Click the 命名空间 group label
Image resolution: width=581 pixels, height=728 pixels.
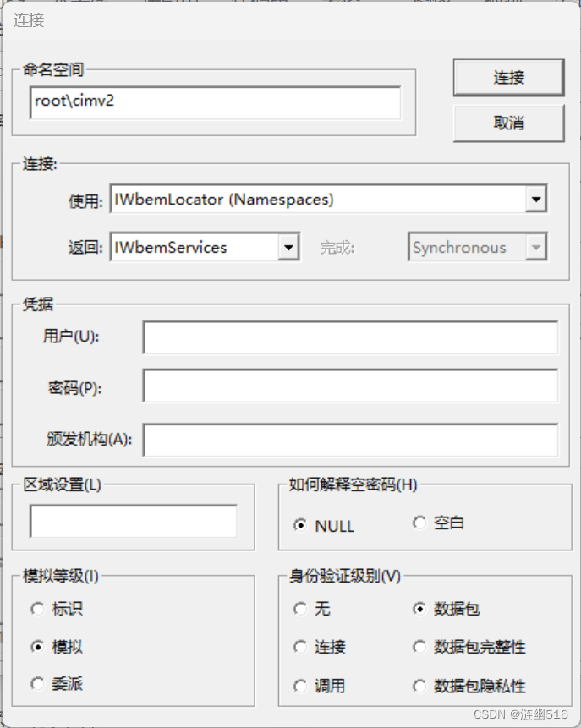tap(53, 69)
